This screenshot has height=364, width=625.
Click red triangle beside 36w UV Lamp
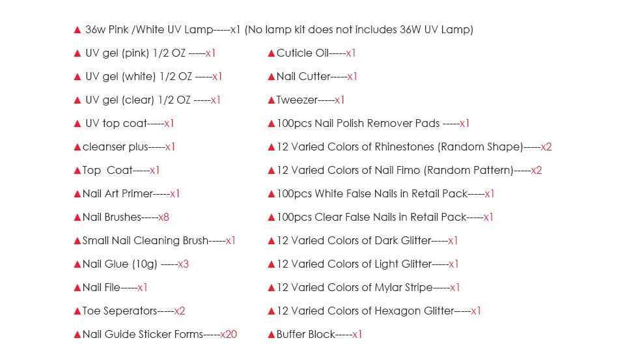click(x=77, y=30)
